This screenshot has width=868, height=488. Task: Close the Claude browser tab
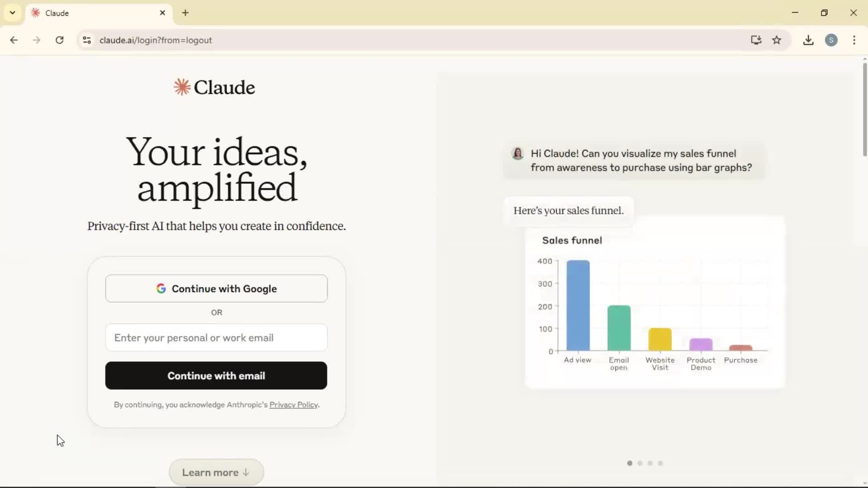(x=162, y=13)
